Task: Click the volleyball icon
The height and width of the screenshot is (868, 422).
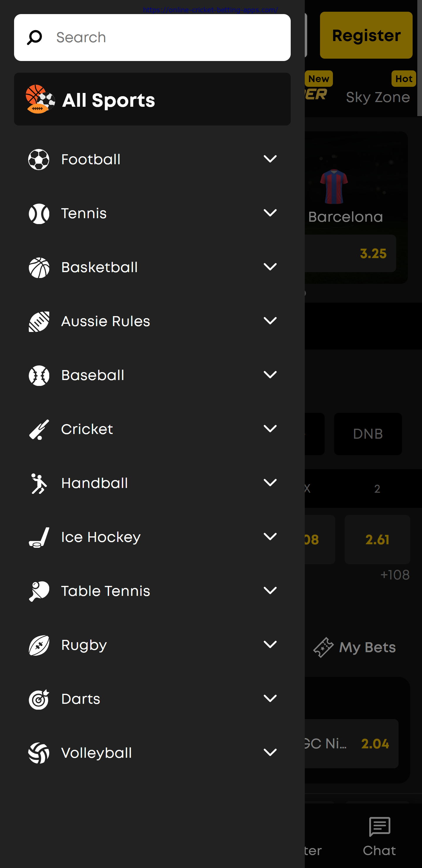Action: point(39,753)
